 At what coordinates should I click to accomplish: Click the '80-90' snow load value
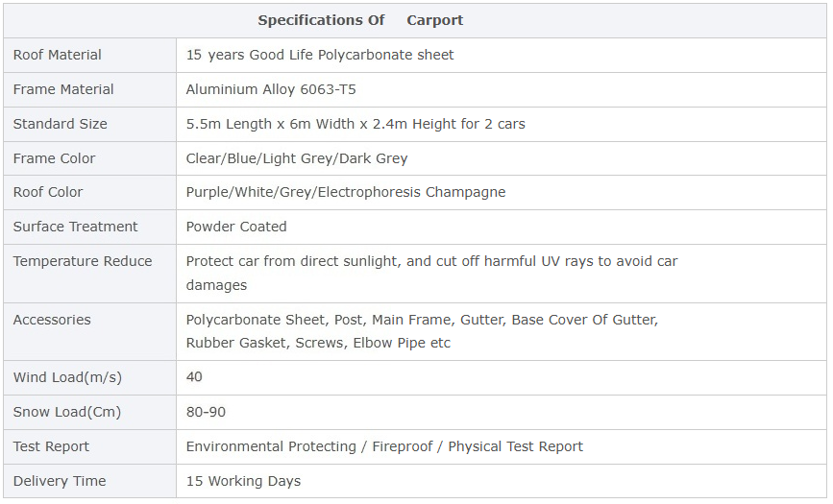point(207,412)
